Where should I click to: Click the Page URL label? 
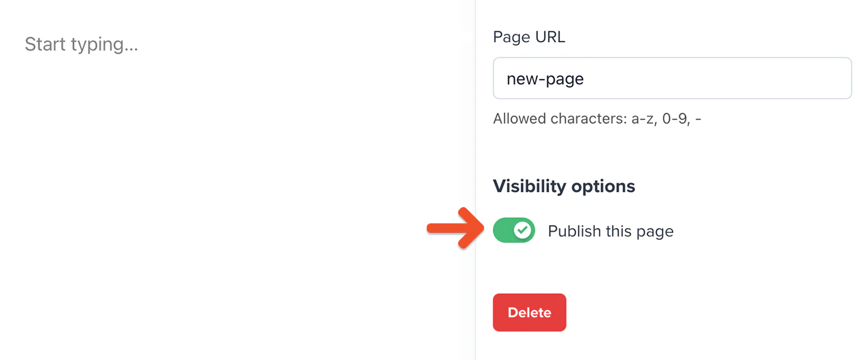(x=529, y=37)
